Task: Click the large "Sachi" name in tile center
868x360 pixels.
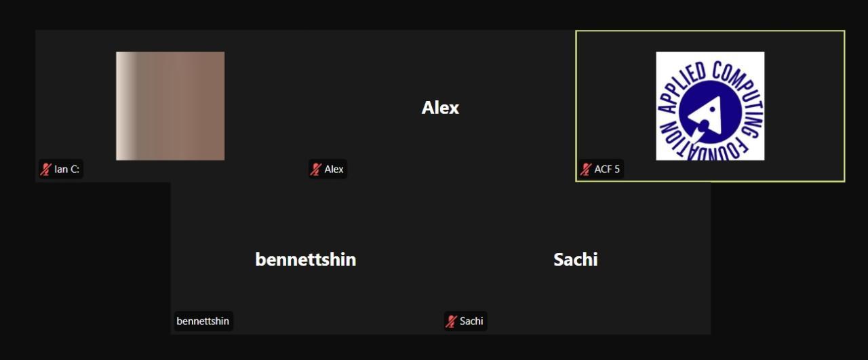Action: click(x=575, y=260)
